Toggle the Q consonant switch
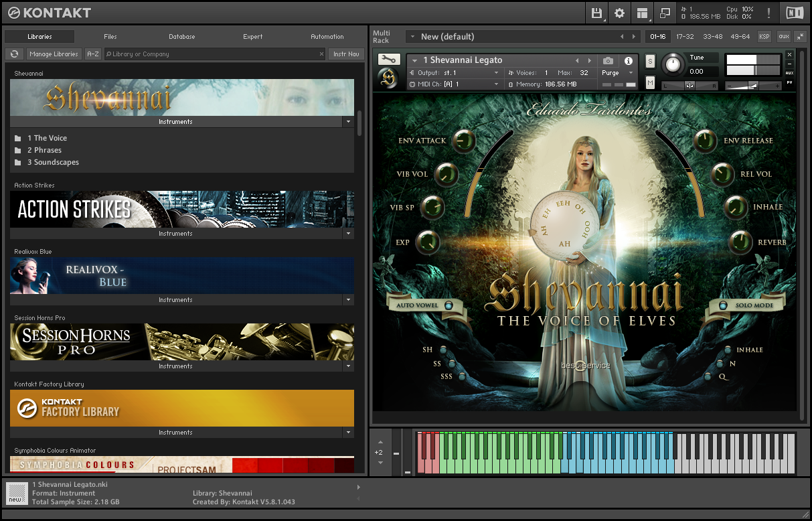The image size is (812, 521). point(709,376)
